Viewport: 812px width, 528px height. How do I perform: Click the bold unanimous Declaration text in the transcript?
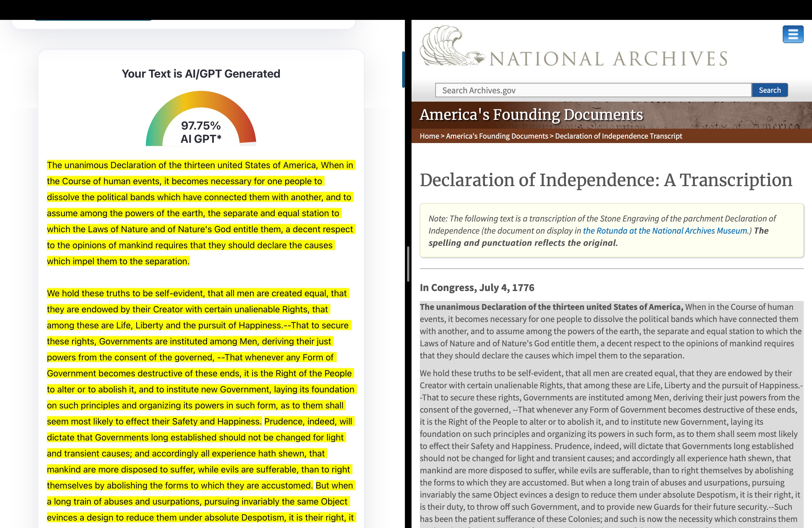point(551,307)
